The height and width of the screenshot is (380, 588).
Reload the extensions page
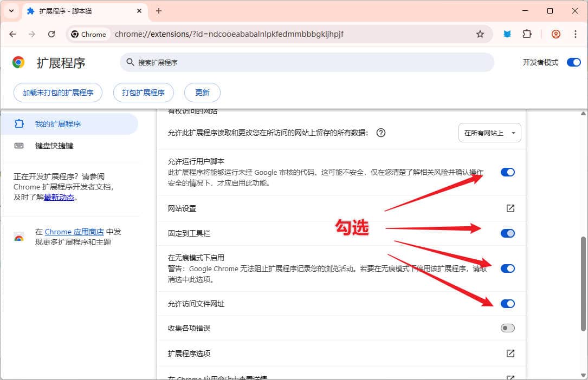51,34
